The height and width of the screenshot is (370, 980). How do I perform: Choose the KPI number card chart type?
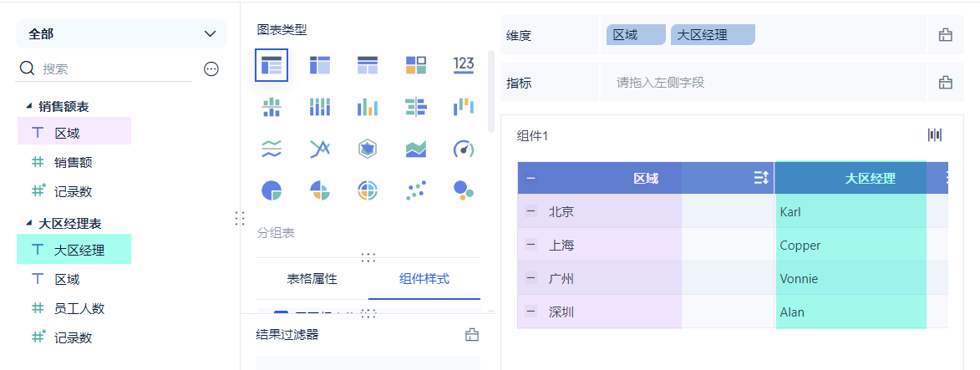click(x=464, y=64)
